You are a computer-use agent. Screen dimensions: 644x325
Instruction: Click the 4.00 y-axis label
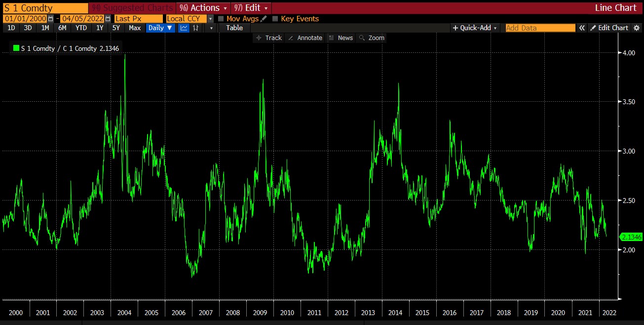click(x=629, y=52)
